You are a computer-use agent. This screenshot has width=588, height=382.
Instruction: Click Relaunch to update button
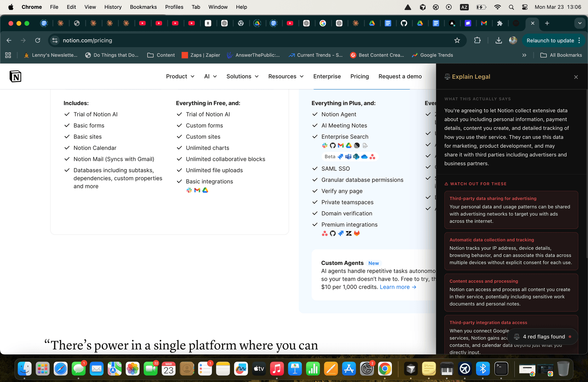[x=550, y=40]
